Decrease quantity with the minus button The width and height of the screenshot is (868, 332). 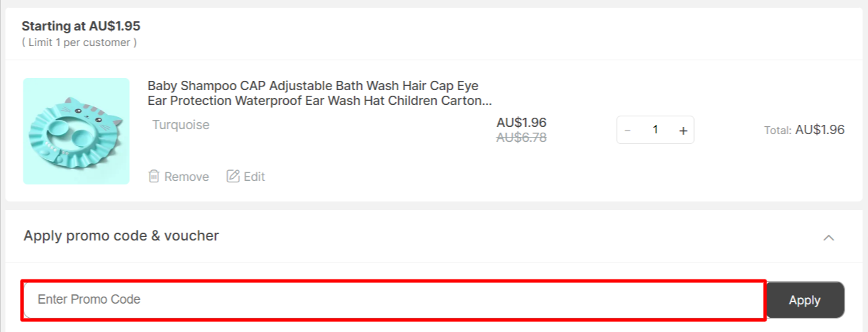[x=627, y=131]
